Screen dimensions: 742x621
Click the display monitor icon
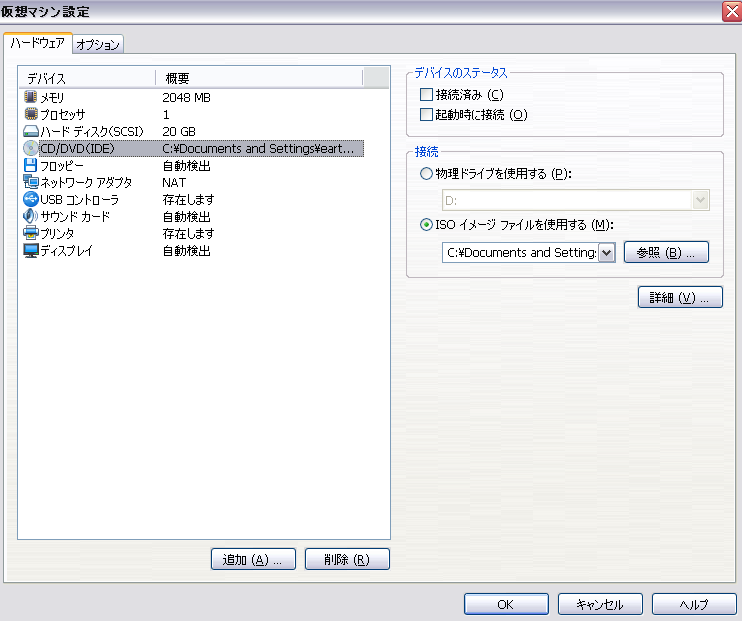(x=30, y=250)
